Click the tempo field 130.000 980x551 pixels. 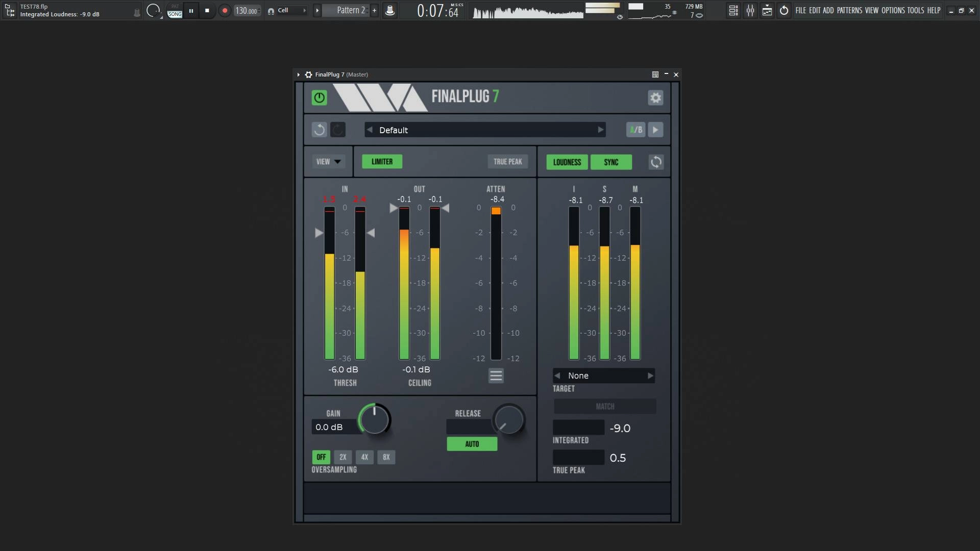(247, 10)
